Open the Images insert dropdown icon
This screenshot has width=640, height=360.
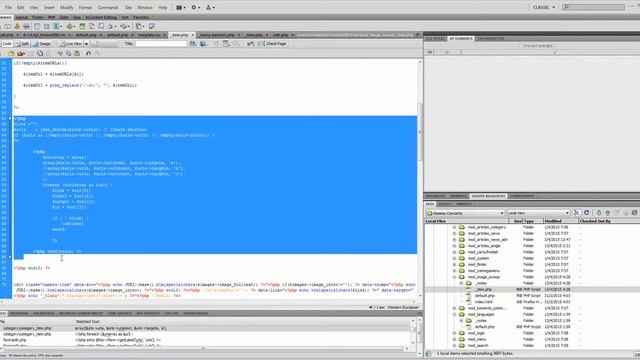click(x=58, y=26)
